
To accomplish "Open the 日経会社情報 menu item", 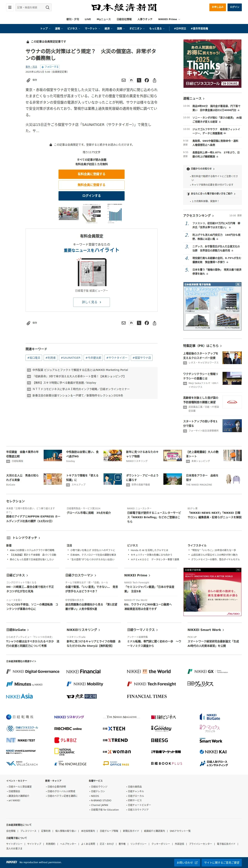I will (124, 19).
